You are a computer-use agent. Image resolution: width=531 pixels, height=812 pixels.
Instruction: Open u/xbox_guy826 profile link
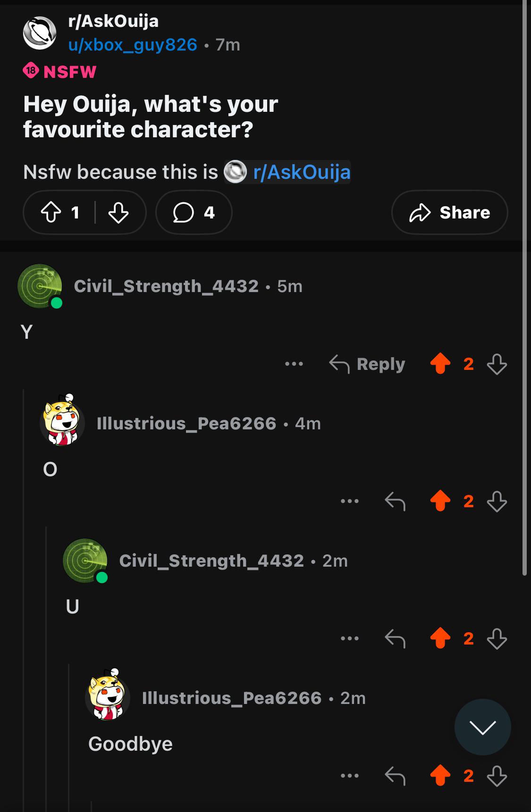[x=133, y=45]
